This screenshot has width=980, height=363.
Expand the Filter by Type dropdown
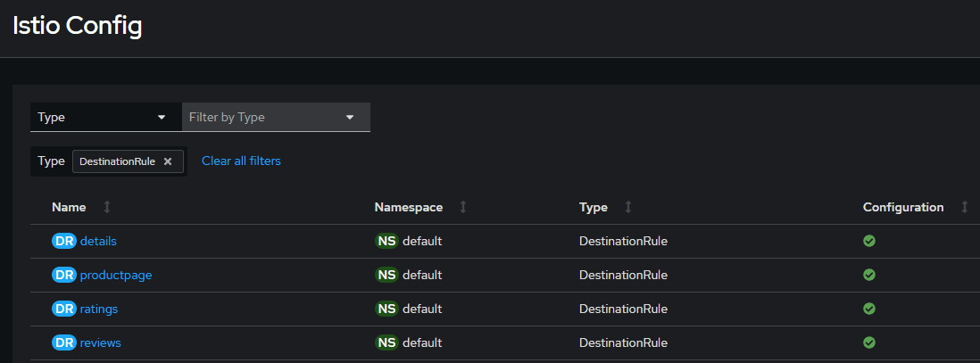276,117
